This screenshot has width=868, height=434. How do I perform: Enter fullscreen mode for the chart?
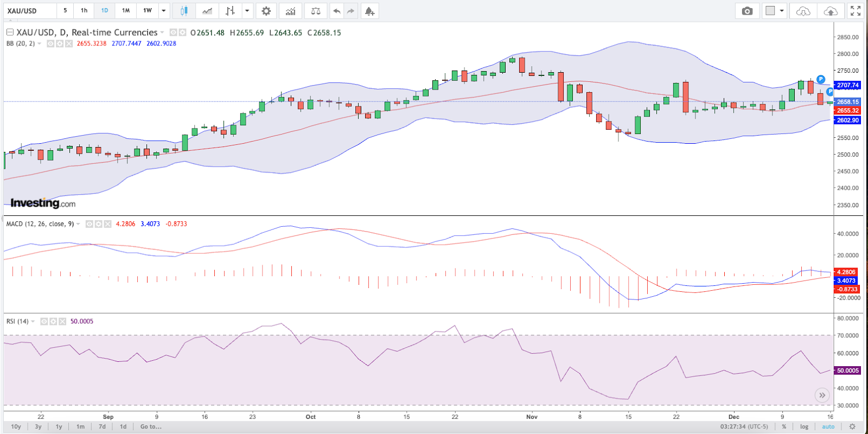click(856, 11)
